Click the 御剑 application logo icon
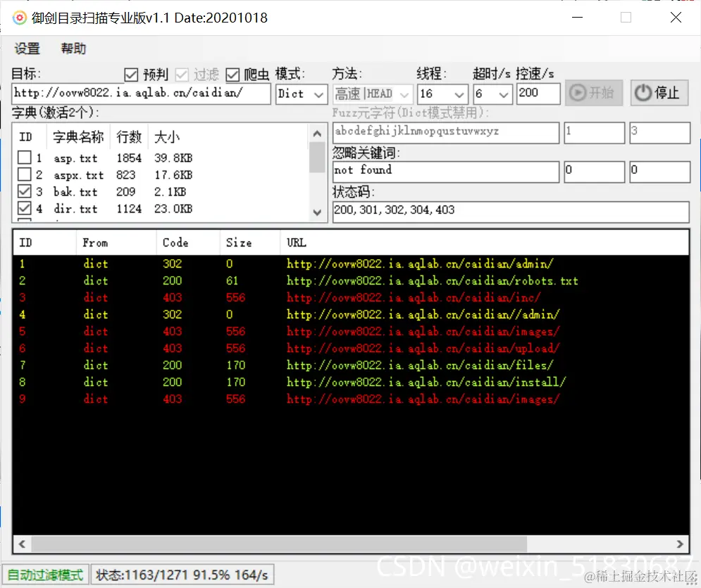This screenshot has width=701, height=588. pos(18,18)
